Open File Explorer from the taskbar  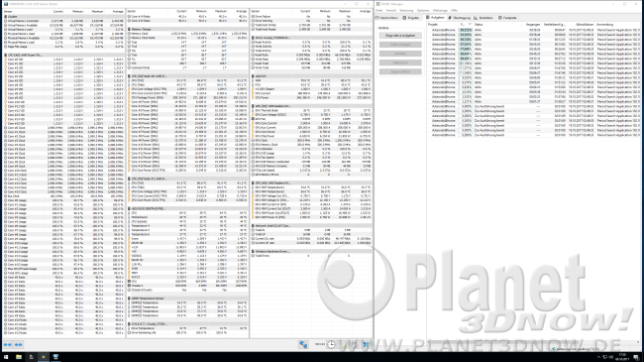click(x=19, y=357)
